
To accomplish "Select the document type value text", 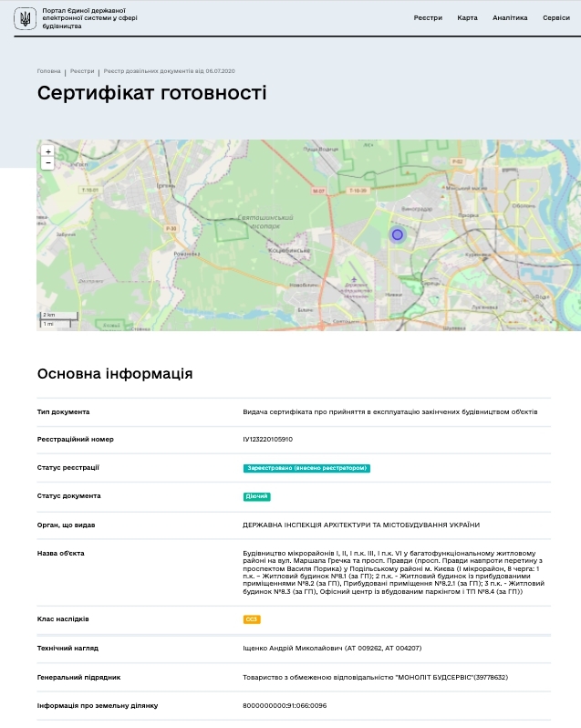I will pyautogui.click(x=389, y=411).
